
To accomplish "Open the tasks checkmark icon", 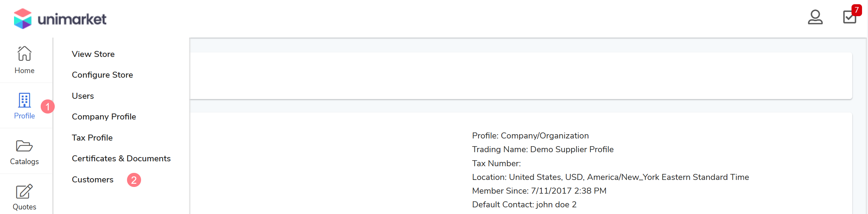I will pyautogui.click(x=849, y=17).
